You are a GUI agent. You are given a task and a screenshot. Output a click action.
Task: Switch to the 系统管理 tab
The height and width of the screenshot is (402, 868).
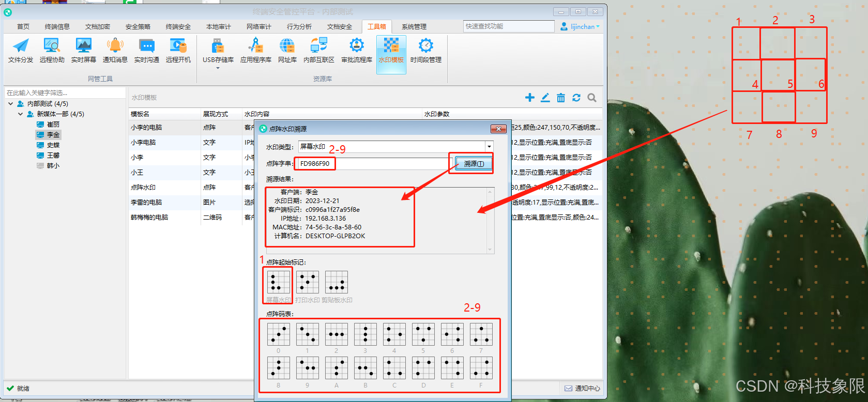coord(414,26)
